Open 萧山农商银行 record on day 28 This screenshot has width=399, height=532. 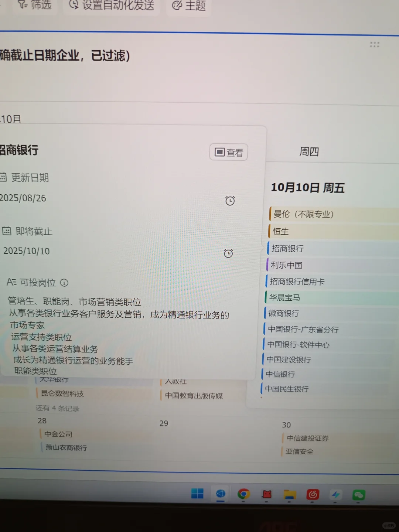(96, 447)
